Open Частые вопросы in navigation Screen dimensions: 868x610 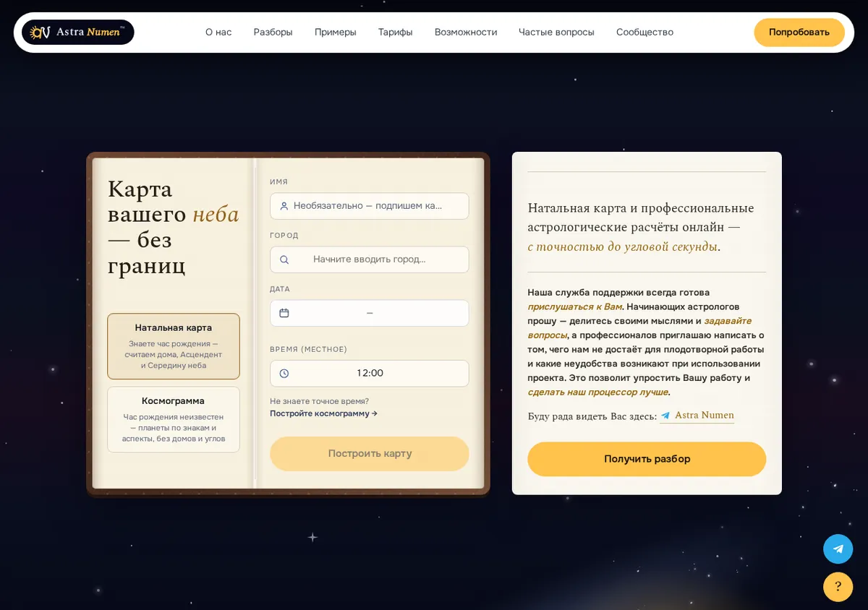[556, 32]
